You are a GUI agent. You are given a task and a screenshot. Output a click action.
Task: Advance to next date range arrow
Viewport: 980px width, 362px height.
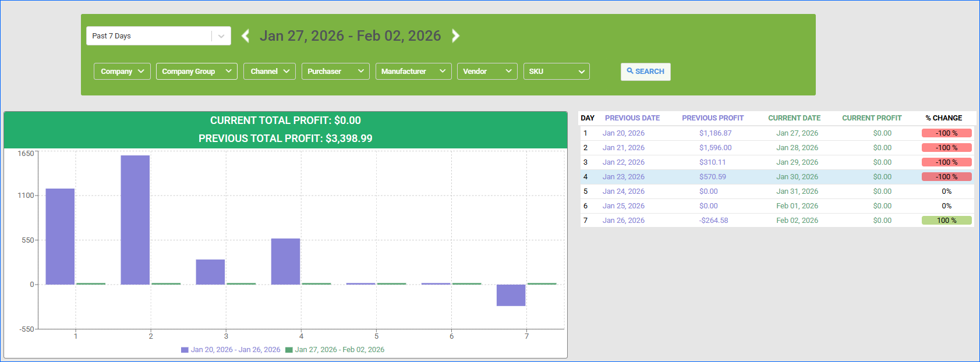(455, 36)
